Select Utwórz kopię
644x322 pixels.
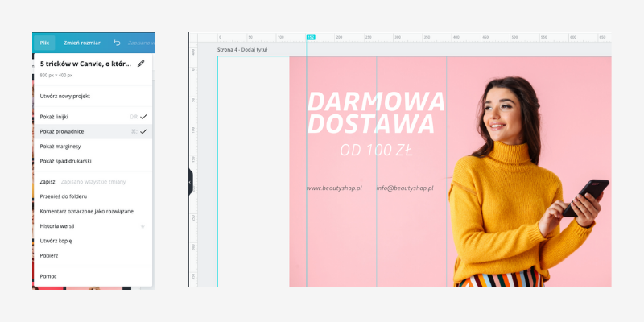click(x=93, y=241)
